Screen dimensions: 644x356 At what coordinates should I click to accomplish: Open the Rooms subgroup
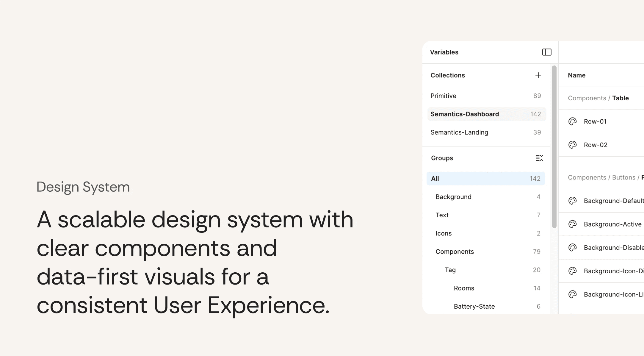[x=486, y=288]
